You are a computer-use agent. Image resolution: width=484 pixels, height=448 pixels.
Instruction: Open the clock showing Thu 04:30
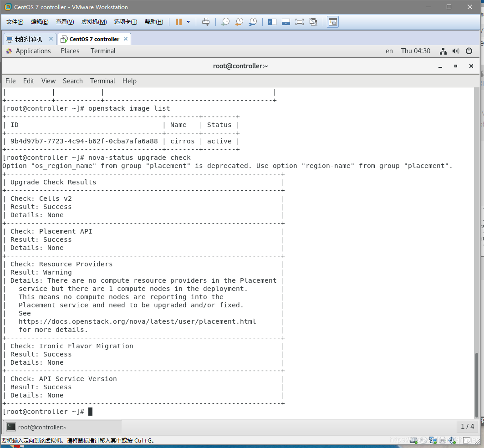415,51
